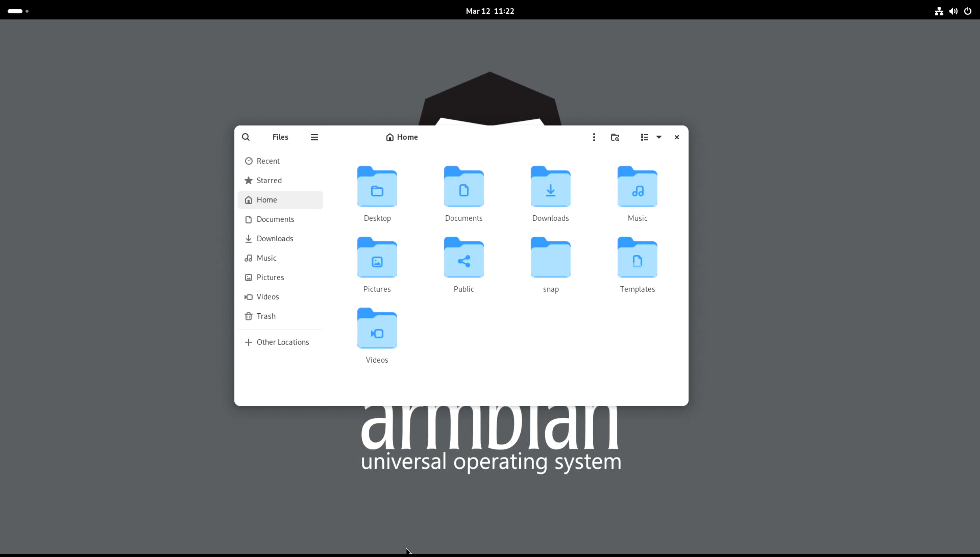Expand Other Locations

[283, 342]
